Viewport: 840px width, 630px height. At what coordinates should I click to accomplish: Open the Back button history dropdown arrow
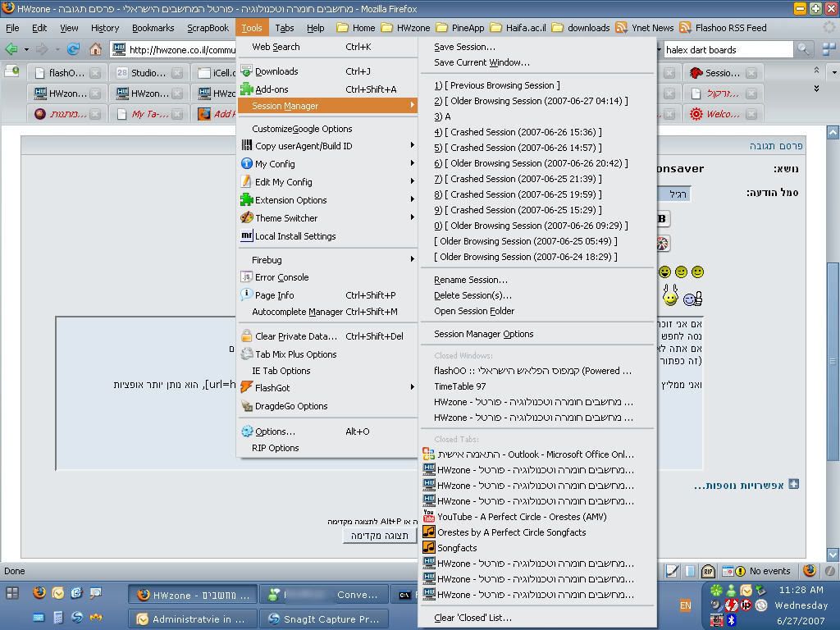26,50
